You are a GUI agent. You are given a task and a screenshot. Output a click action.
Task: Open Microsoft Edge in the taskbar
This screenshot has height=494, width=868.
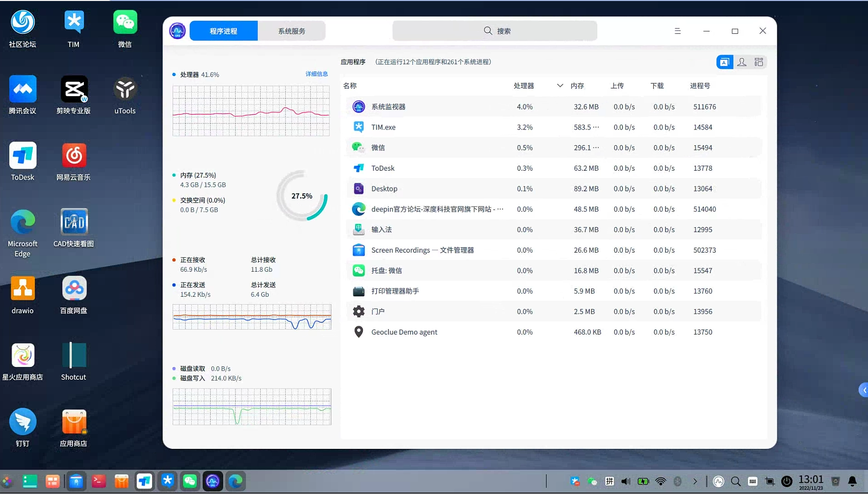coord(235,481)
